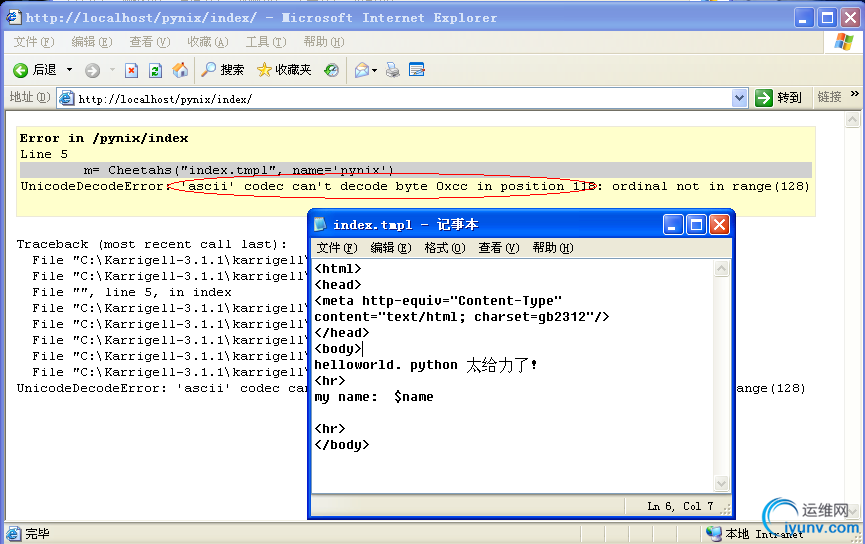This screenshot has height=544, width=865.
Task: Open IE 文件(F) menu
Action: click(34, 42)
